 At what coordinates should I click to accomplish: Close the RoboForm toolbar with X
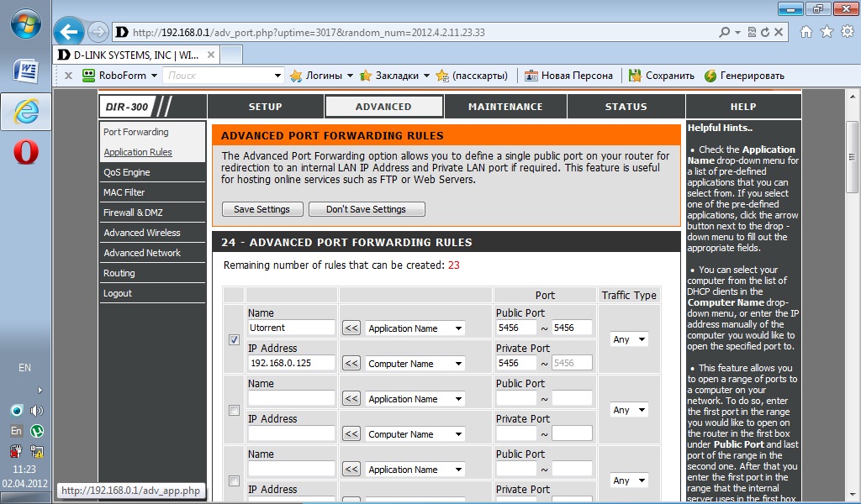(69, 76)
